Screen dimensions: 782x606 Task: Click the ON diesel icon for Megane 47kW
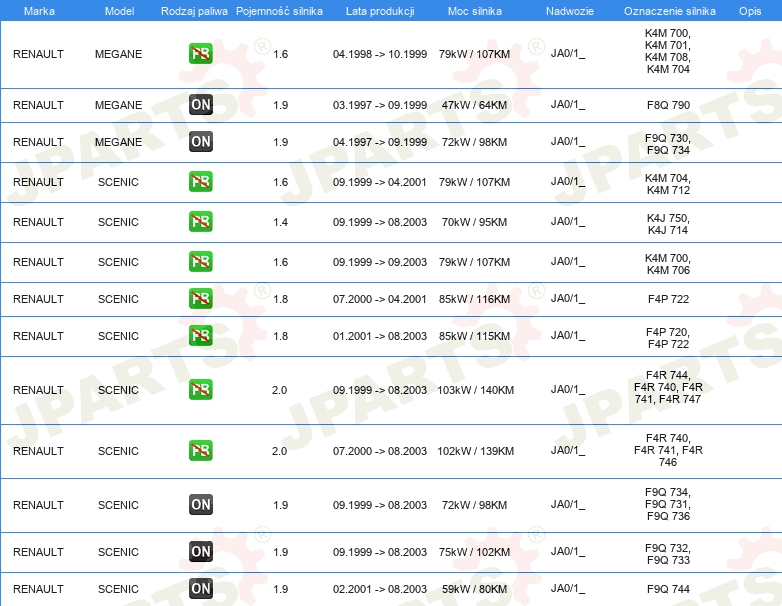[x=200, y=105]
